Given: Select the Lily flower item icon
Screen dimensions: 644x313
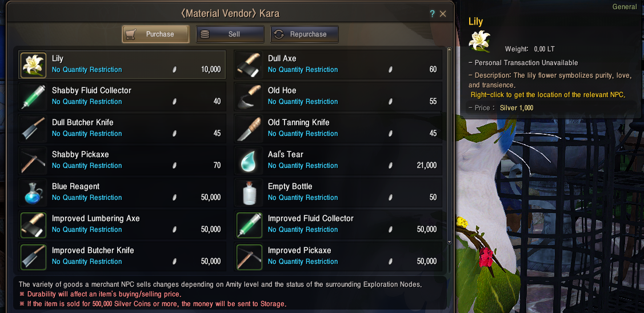Looking at the screenshot, I should [33, 65].
